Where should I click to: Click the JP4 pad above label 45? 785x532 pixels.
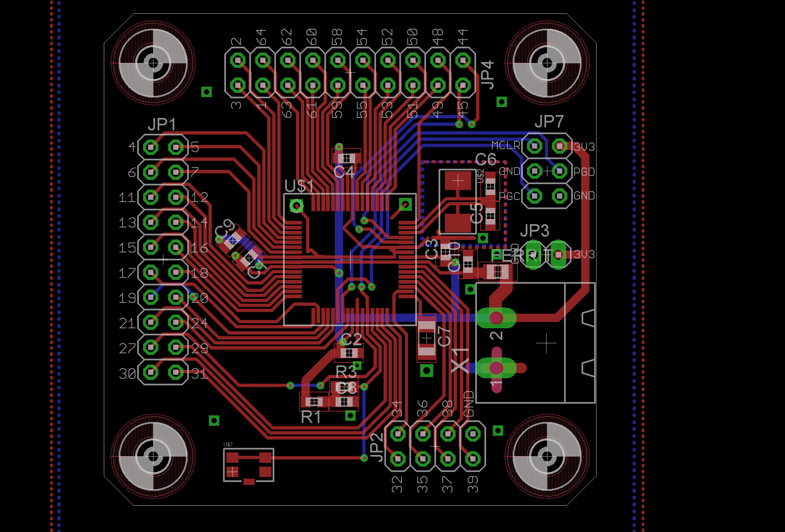click(x=463, y=85)
